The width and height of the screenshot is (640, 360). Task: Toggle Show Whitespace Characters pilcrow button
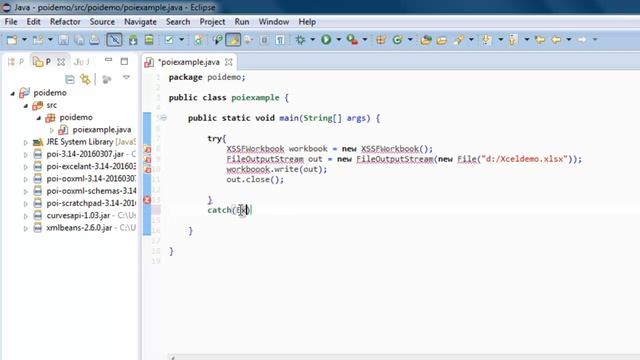pyautogui.click(x=280, y=40)
